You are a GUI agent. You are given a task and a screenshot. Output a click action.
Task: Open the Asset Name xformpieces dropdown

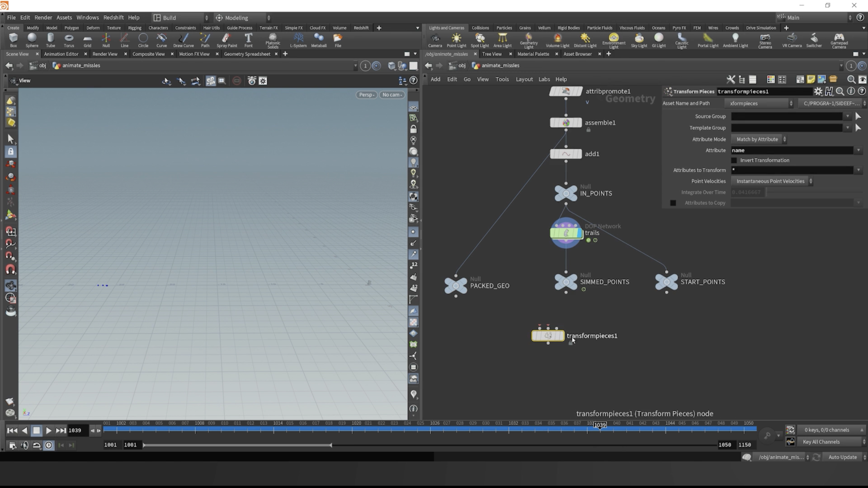(759, 103)
